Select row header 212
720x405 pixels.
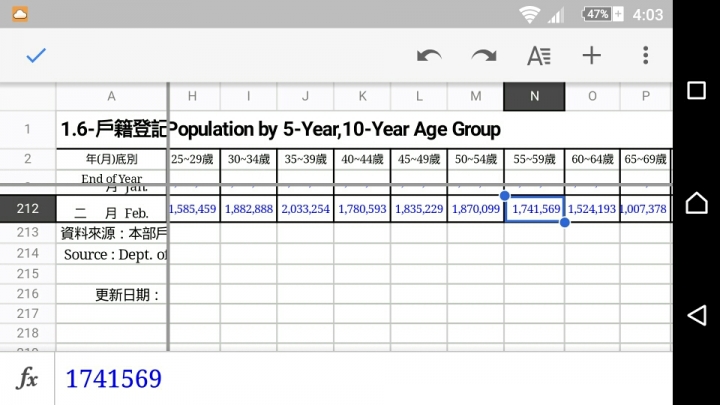pos(28,209)
